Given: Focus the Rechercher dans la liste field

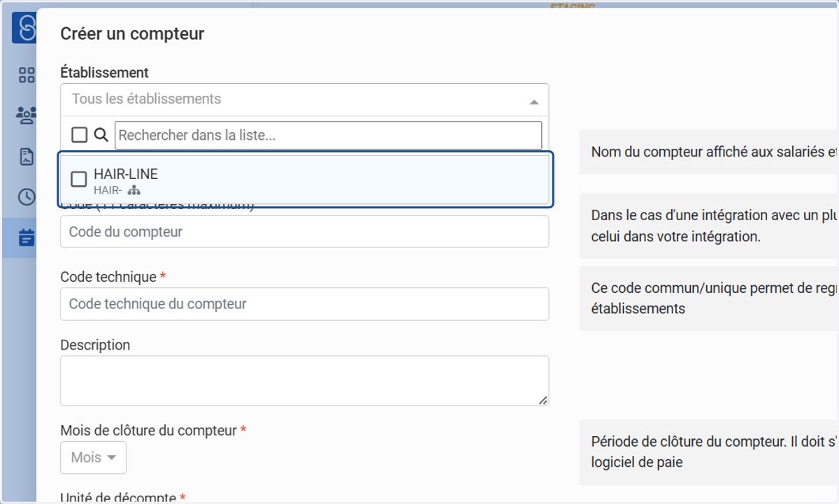Looking at the screenshot, I should click(328, 136).
